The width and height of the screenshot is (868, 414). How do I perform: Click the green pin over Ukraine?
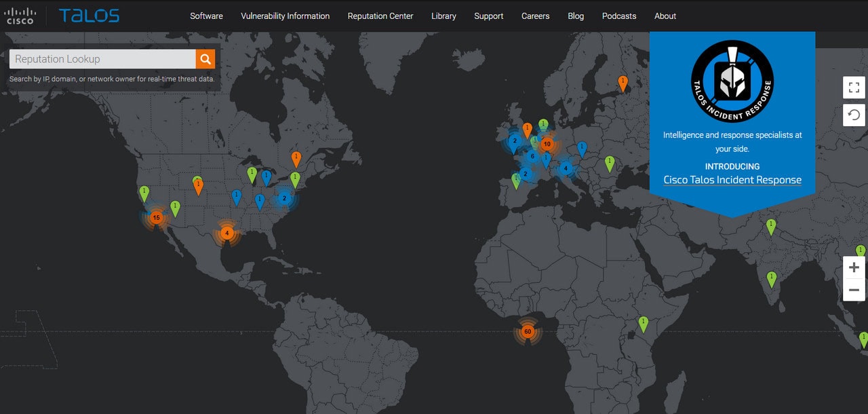click(x=610, y=164)
